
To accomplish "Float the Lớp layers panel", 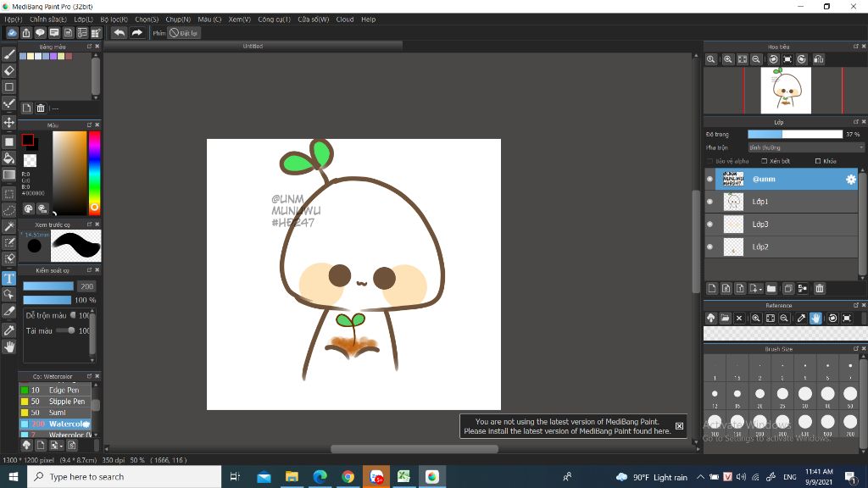I will (x=855, y=122).
